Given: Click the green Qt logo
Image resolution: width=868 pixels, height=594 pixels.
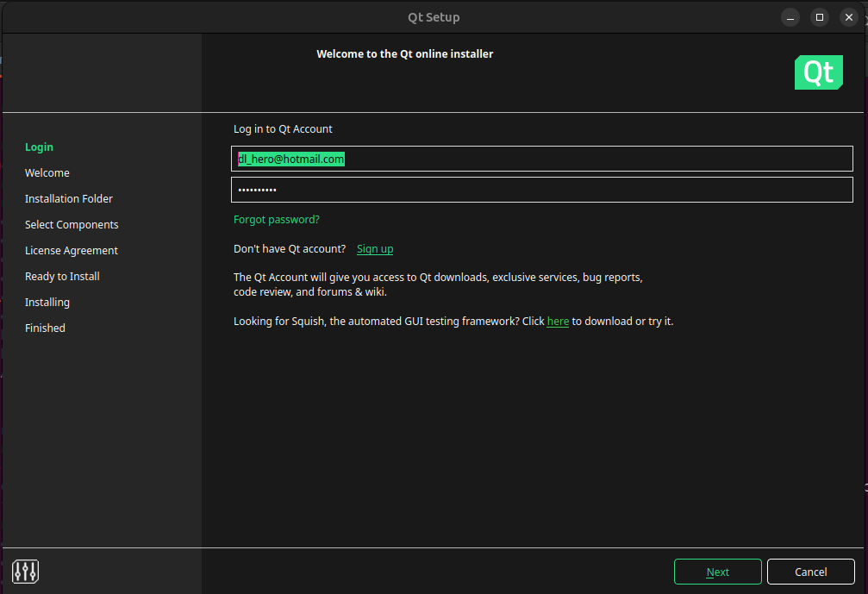Looking at the screenshot, I should tap(819, 72).
